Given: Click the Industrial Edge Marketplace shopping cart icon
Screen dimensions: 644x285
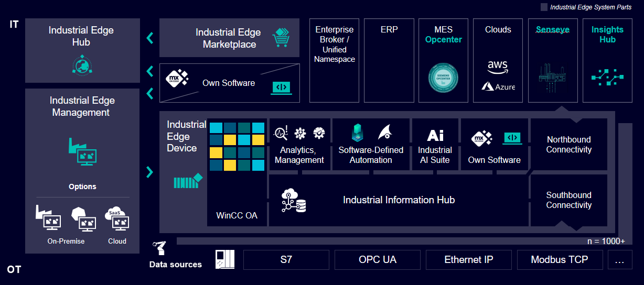Looking at the screenshot, I should click(281, 38).
